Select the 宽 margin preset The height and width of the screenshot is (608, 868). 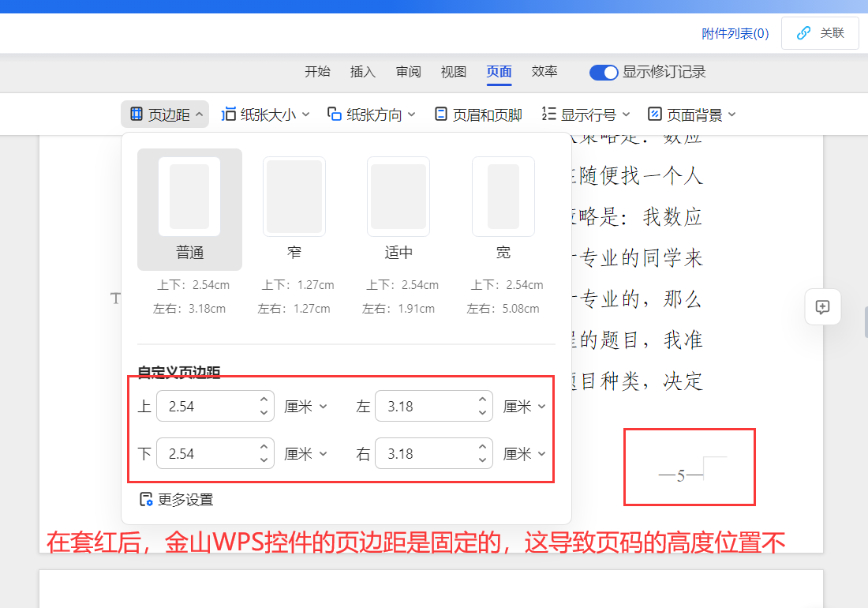[503, 209]
